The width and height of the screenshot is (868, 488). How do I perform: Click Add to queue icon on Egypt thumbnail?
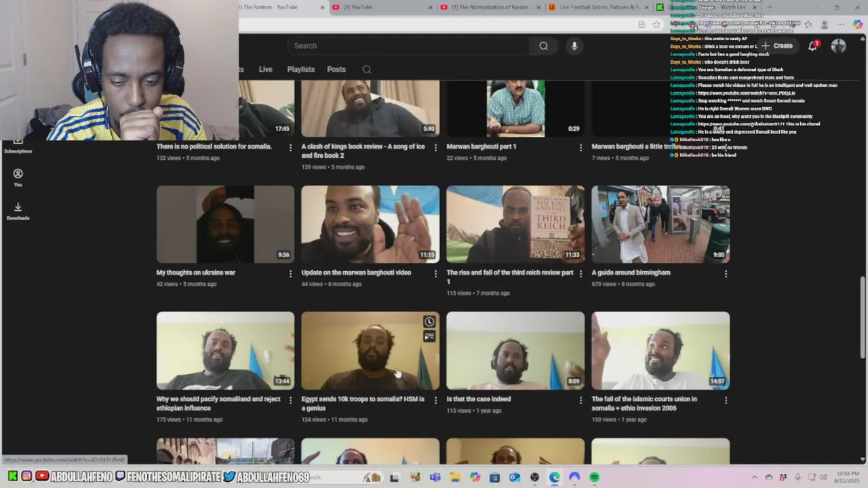click(429, 337)
